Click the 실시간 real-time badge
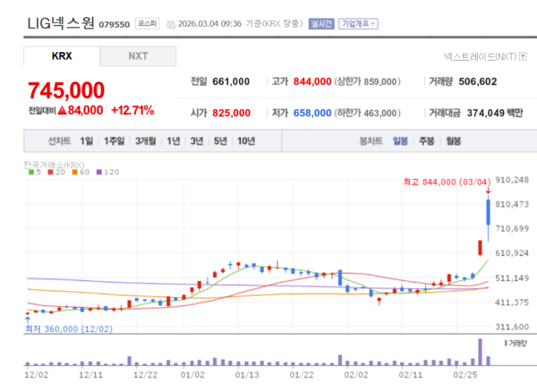The image size is (537, 392). click(x=320, y=24)
